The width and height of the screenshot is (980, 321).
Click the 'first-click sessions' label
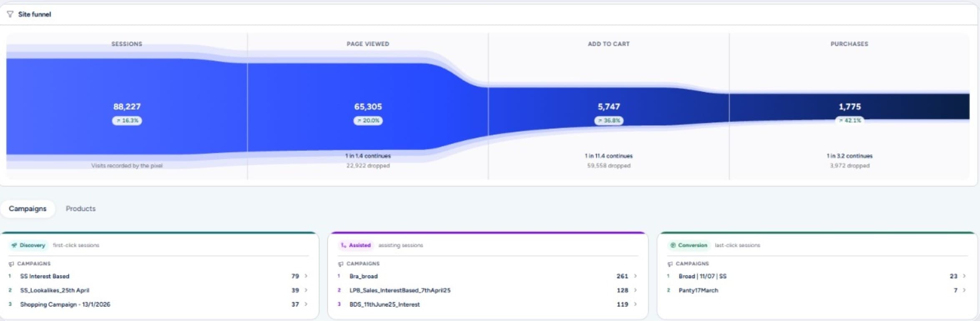point(76,245)
